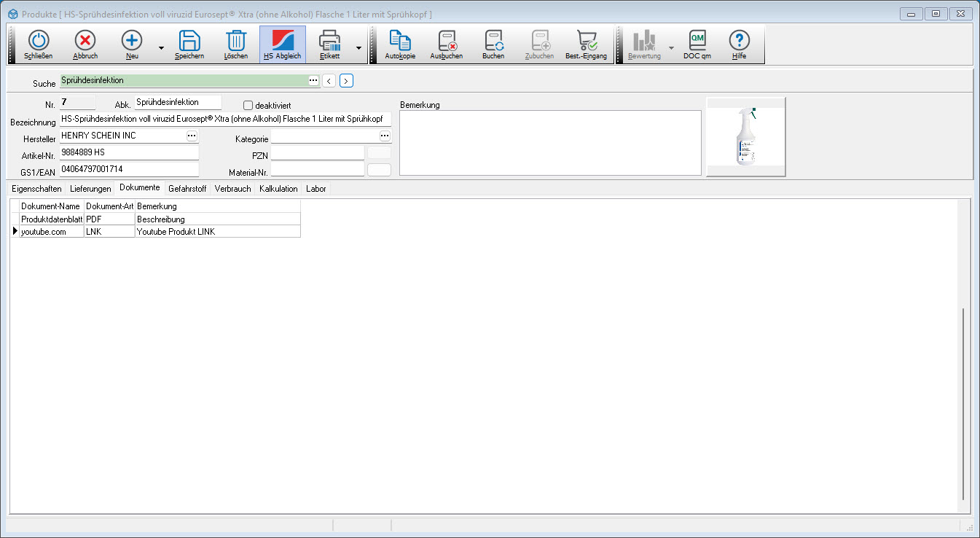Delete product using Löschen trash icon
Image resolution: width=980 pixels, height=538 pixels.
pos(236,42)
